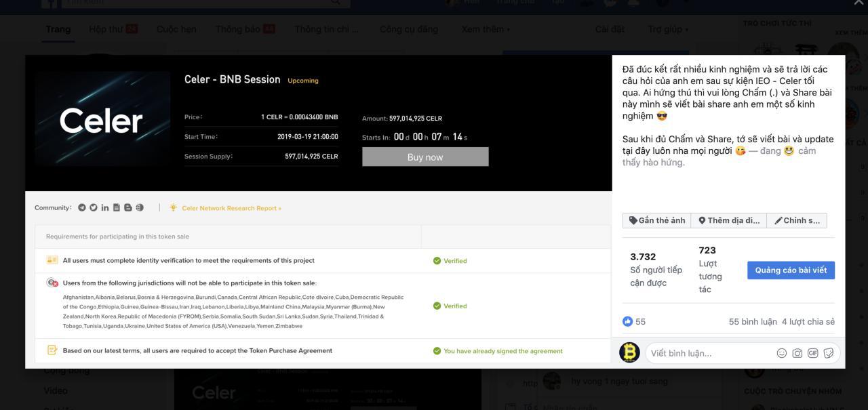868x410 pixels.
Task: Attach a photo with camera icon
Action: [797, 353]
